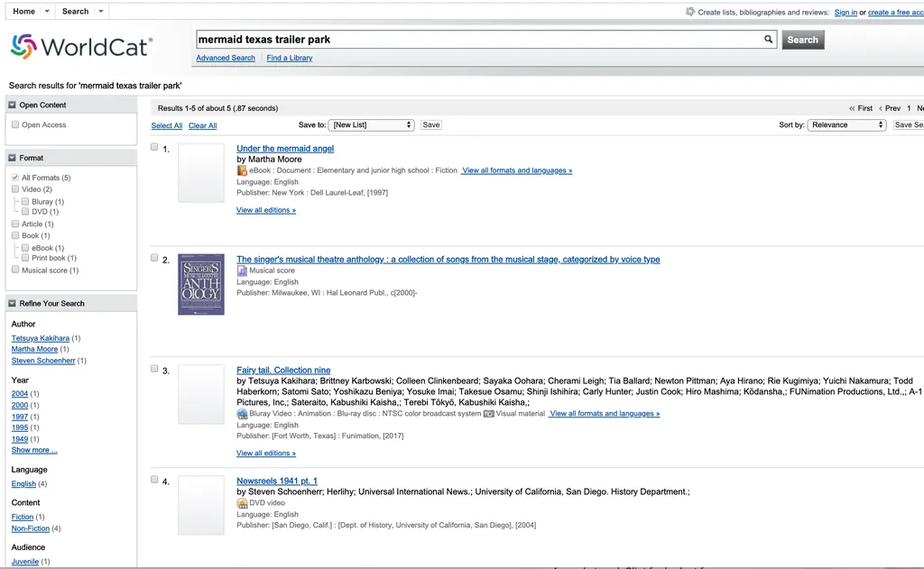Open Advanced Search link
This screenshot has height=569, width=924.
pos(226,58)
